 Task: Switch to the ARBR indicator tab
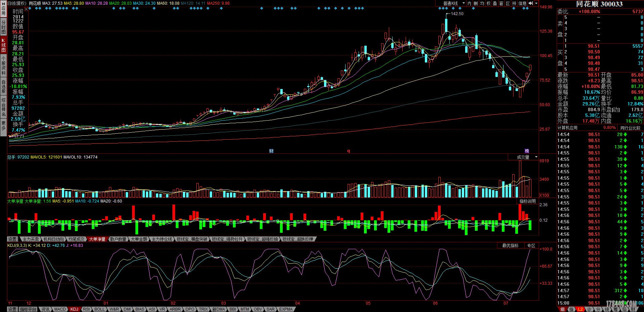[x=175, y=309]
